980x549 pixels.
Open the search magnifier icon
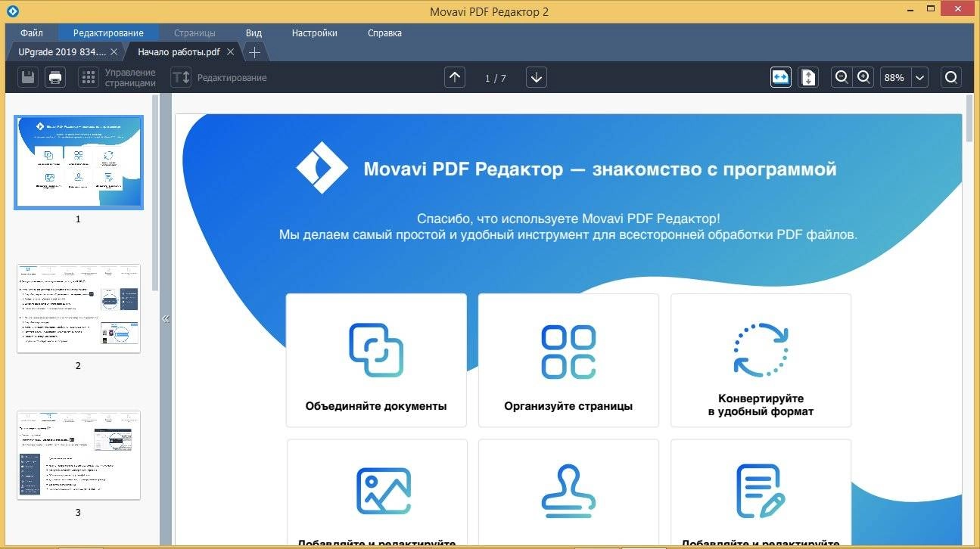coord(951,77)
